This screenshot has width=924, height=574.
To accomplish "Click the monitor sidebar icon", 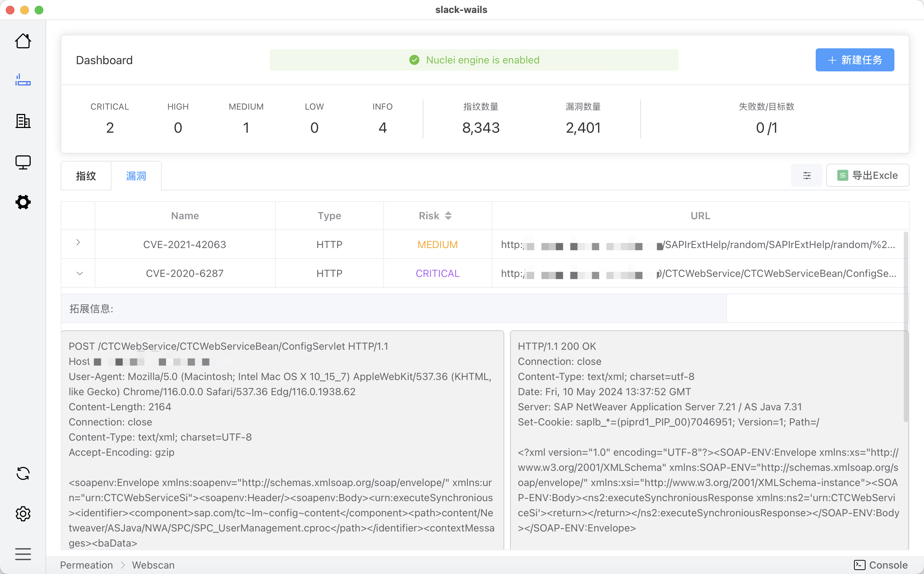I will coord(23,162).
